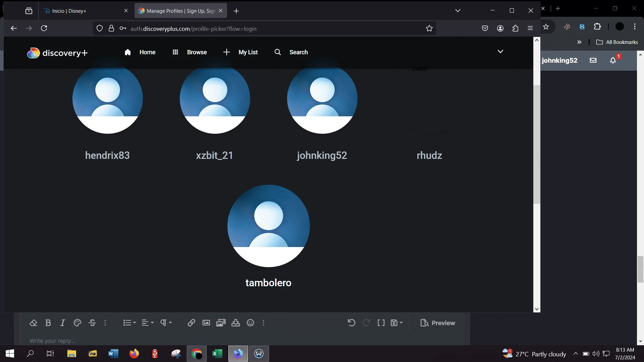Screen dimensions: 644x362
Task: Open the Chrome extensions puzzle icon
Action: pos(597,26)
